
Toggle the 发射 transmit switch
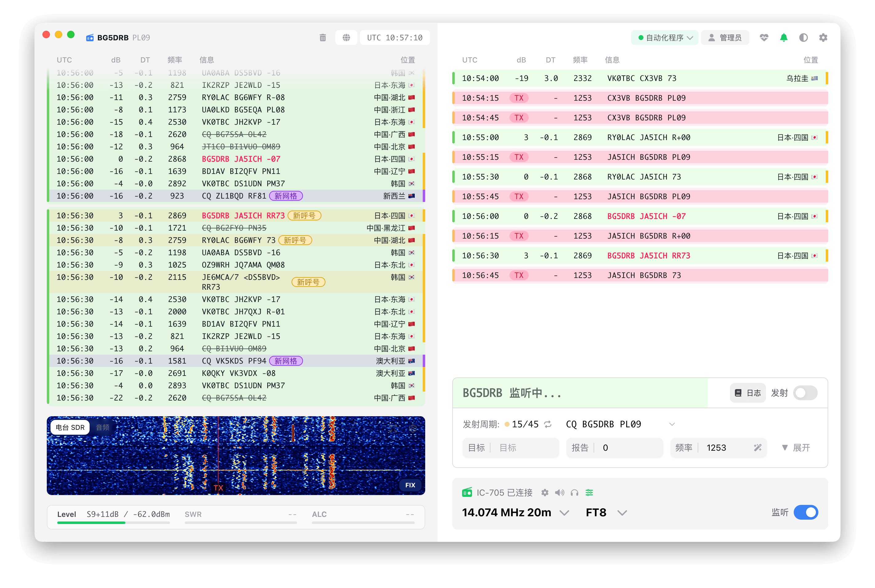click(805, 393)
